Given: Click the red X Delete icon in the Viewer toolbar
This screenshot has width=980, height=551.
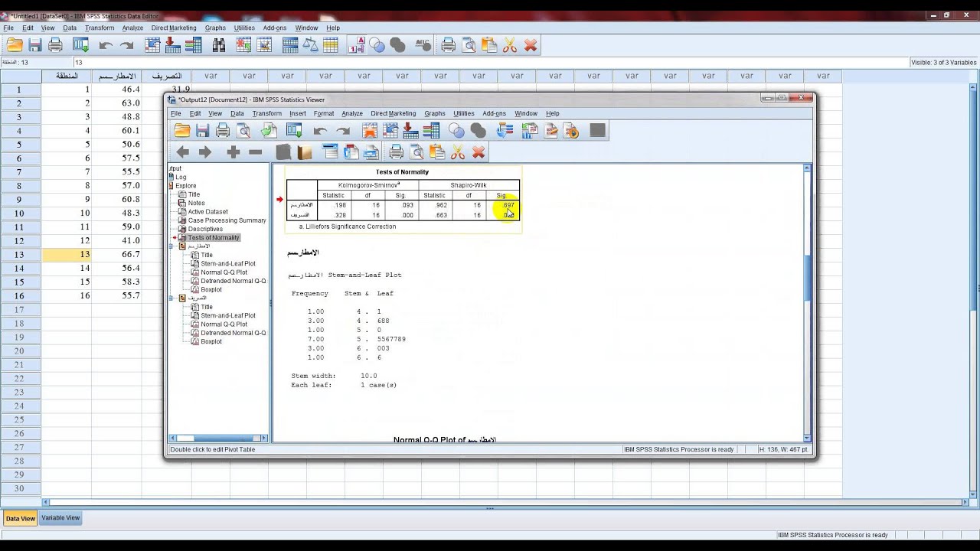Looking at the screenshot, I should pos(479,152).
